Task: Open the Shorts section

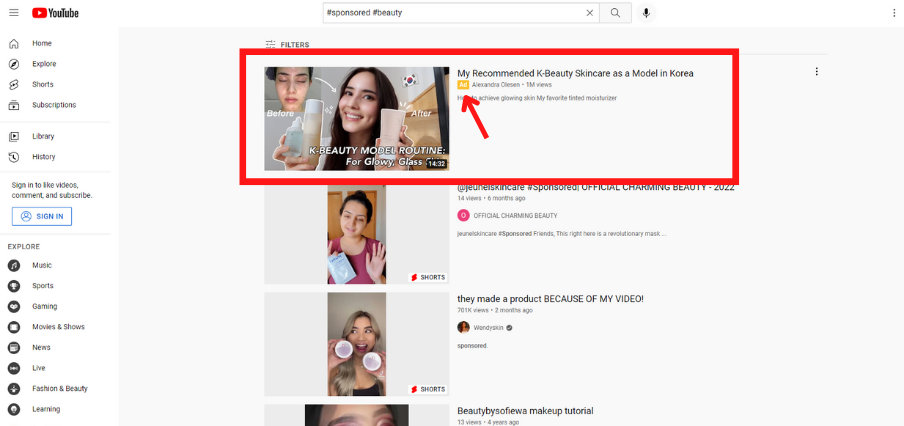Action: pos(42,85)
